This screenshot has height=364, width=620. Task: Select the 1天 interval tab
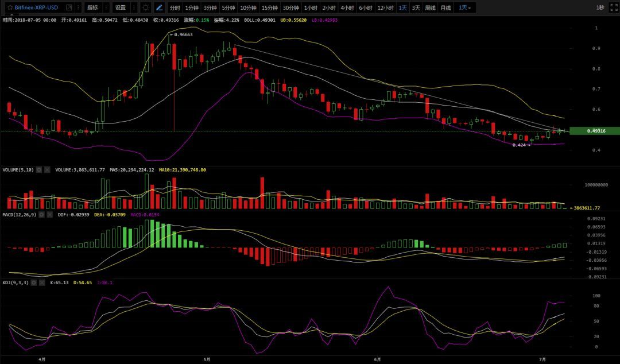403,8
